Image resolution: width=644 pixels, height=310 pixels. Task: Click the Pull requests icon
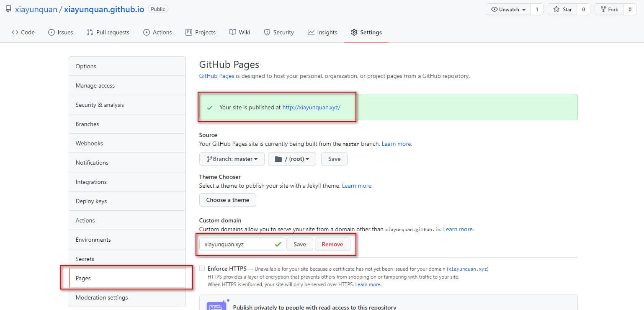[x=90, y=32]
